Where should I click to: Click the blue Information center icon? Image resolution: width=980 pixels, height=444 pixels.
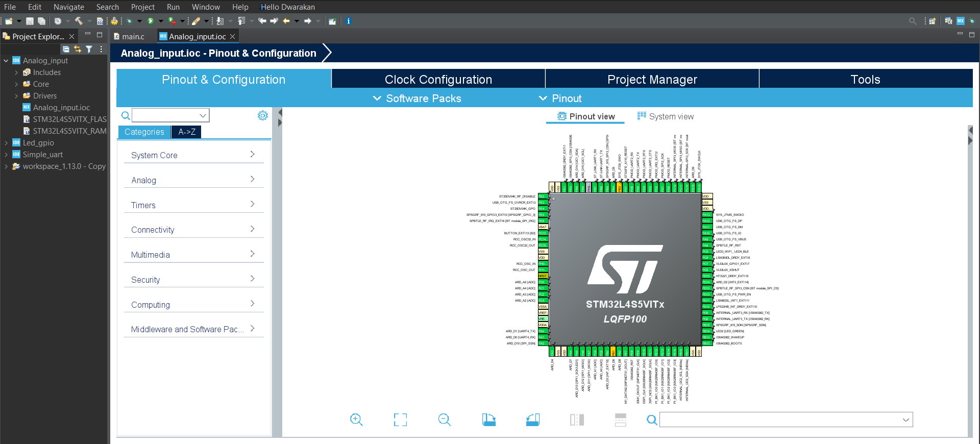[x=348, y=21]
